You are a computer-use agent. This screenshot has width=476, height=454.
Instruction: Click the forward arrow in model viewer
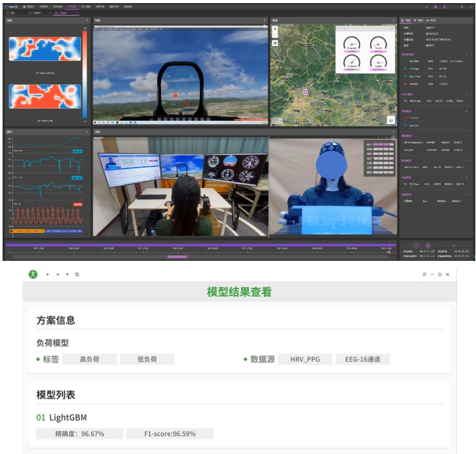coord(58,274)
